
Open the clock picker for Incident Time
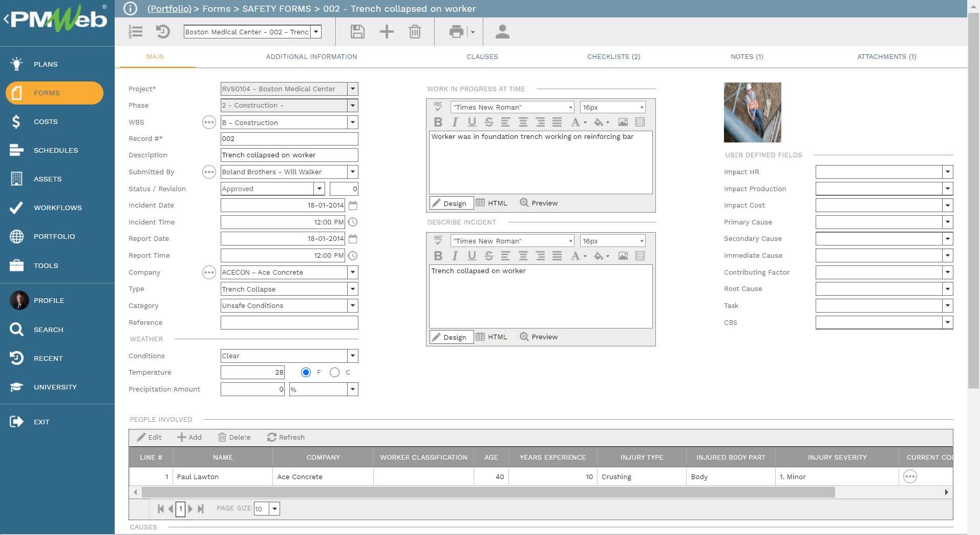(x=353, y=222)
